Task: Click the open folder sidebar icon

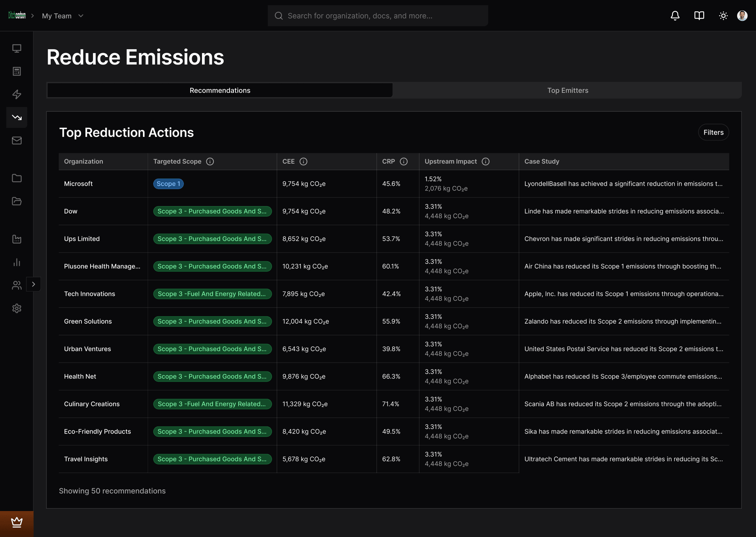Action: pyautogui.click(x=17, y=201)
